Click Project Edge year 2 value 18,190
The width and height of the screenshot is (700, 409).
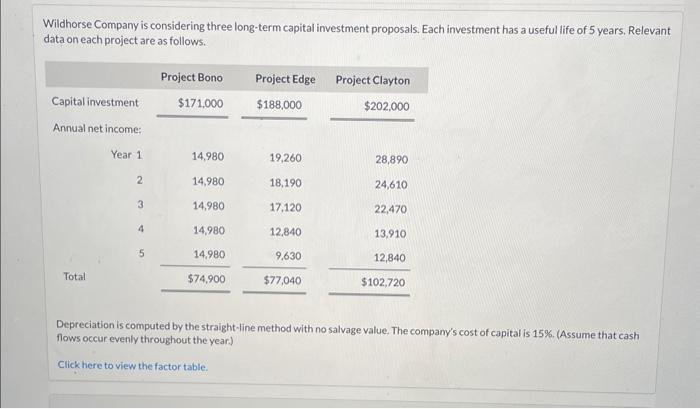pos(285,183)
